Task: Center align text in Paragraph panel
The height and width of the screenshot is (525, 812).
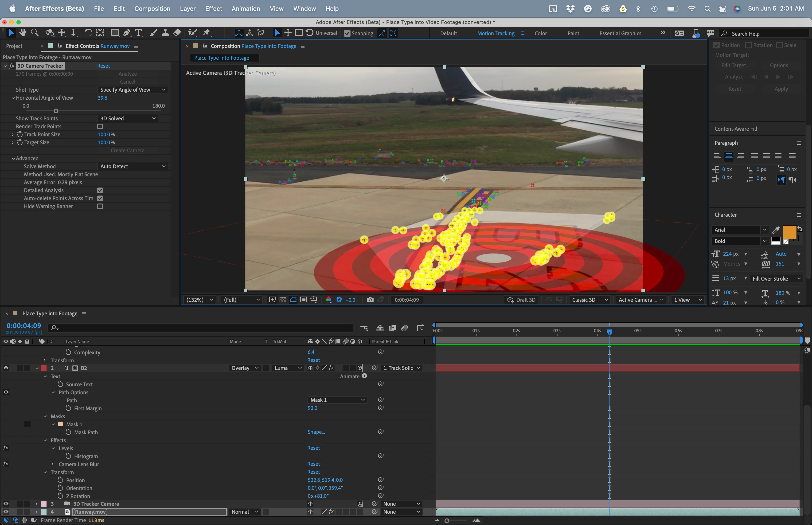Action: tap(729, 157)
